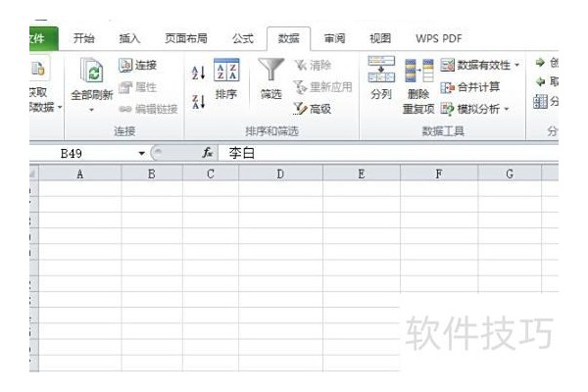
Task: Click the select-all corner button
Action: 33,174
